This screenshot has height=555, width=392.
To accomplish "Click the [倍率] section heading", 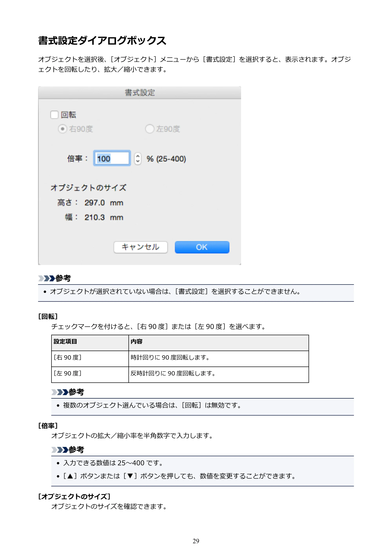I will (48, 426).
